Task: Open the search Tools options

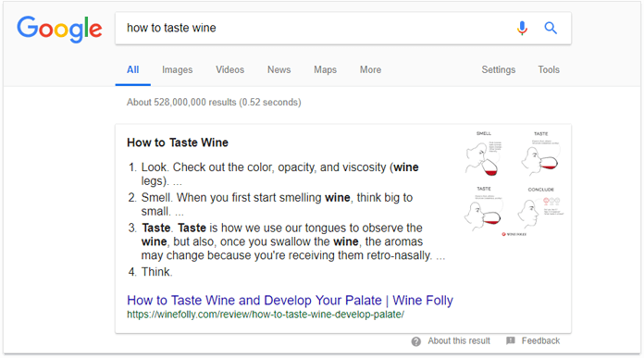Action: pyautogui.click(x=549, y=69)
